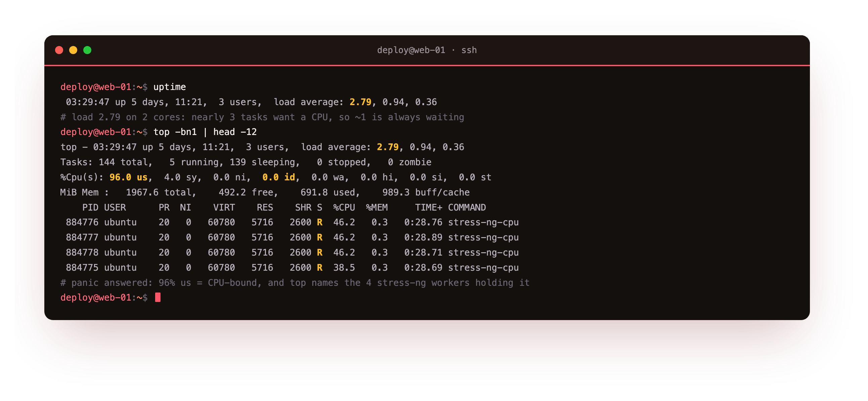Click TIME+ value 0:28.71
This screenshot has width=868, height=401.
point(423,253)
